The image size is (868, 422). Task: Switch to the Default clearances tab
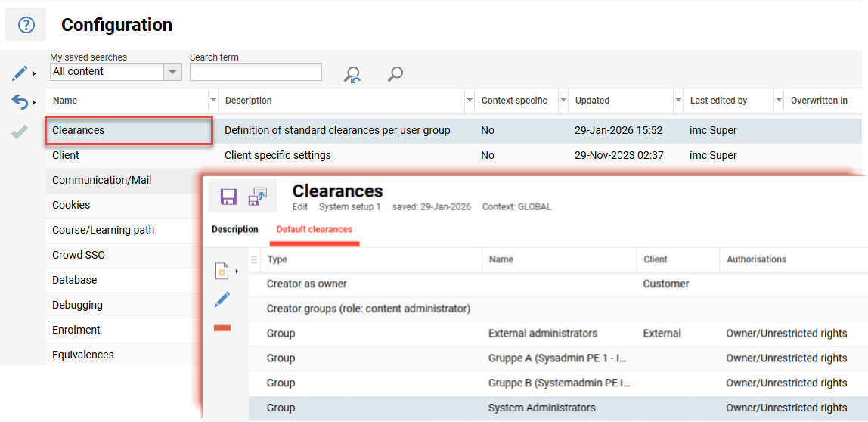315,229
